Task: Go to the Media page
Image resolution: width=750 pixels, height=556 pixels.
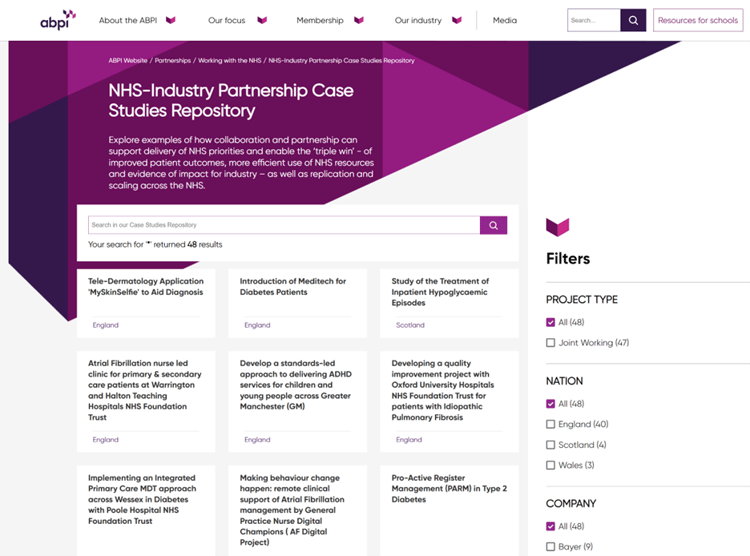Action: pyautogui.click(x=505, y=20)
